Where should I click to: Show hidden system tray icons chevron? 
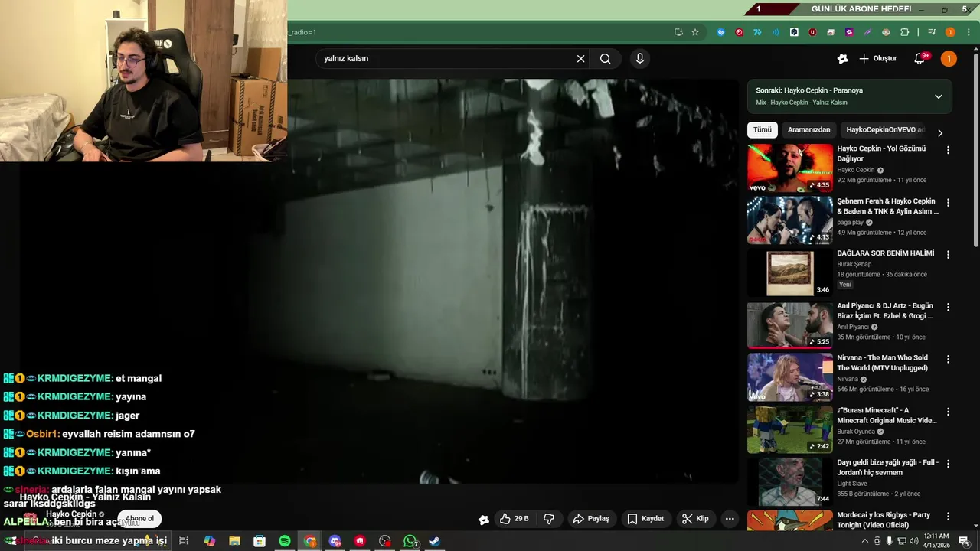[x=865, y=541]
